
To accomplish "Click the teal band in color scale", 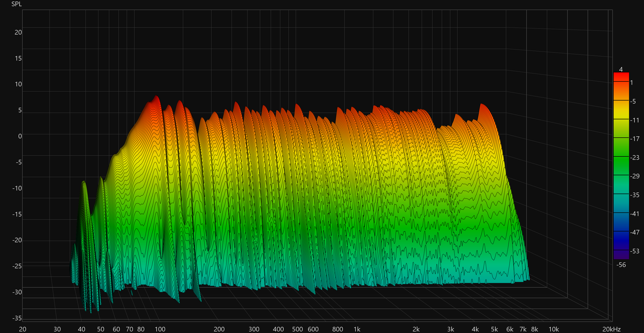I will click(x=621, y=203).
